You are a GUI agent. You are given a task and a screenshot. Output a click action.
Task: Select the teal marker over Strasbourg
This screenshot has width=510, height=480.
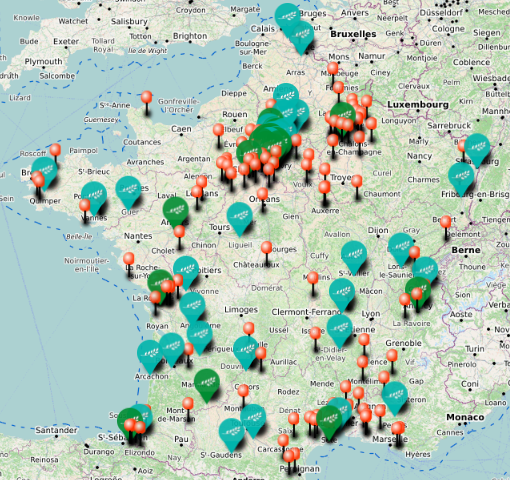tap(477, 150)
